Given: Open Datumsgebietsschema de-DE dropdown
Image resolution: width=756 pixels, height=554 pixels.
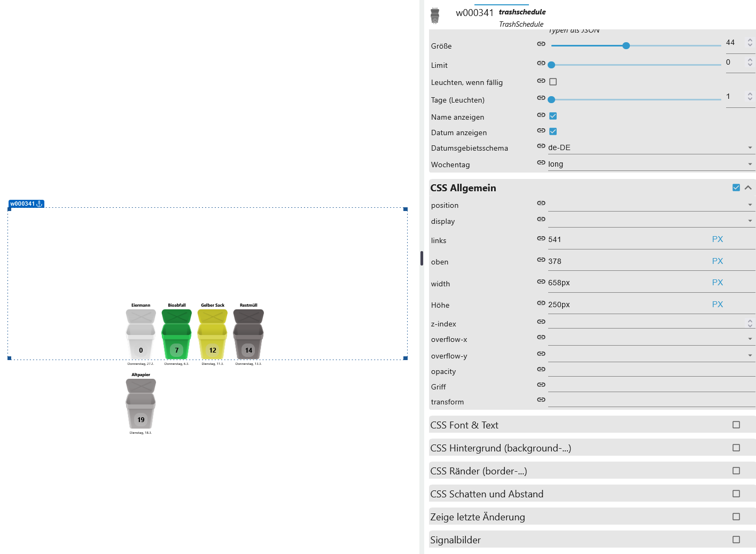Looking at the screenshot, I should click(x=651, y=147).
